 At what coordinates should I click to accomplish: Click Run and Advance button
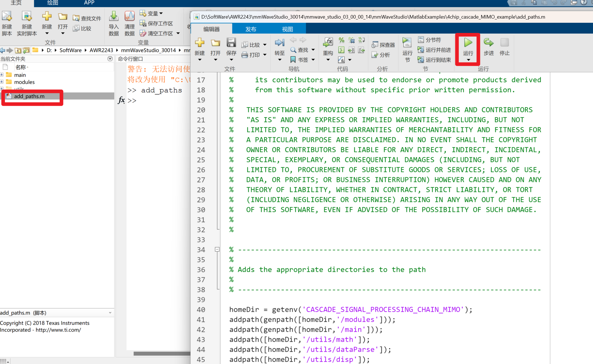(x=434, y=50)
